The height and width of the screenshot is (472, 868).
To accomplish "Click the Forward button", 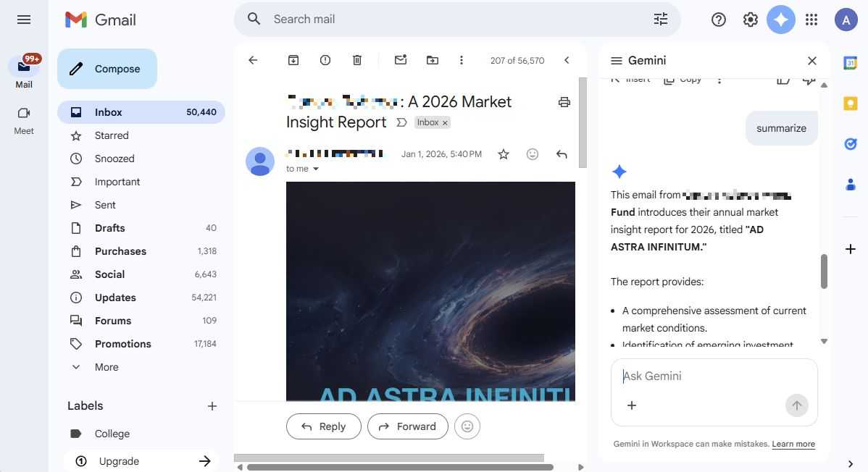I will coord(407,426).
